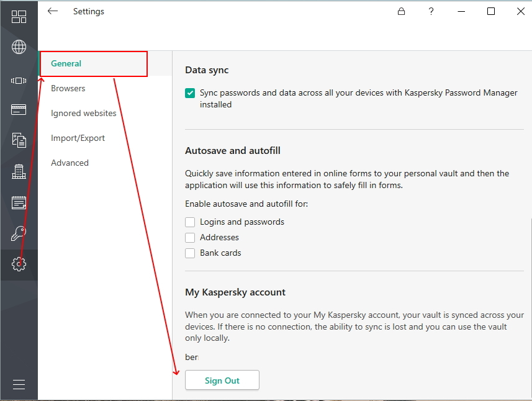Open Help with the question mark

point(431,11)
